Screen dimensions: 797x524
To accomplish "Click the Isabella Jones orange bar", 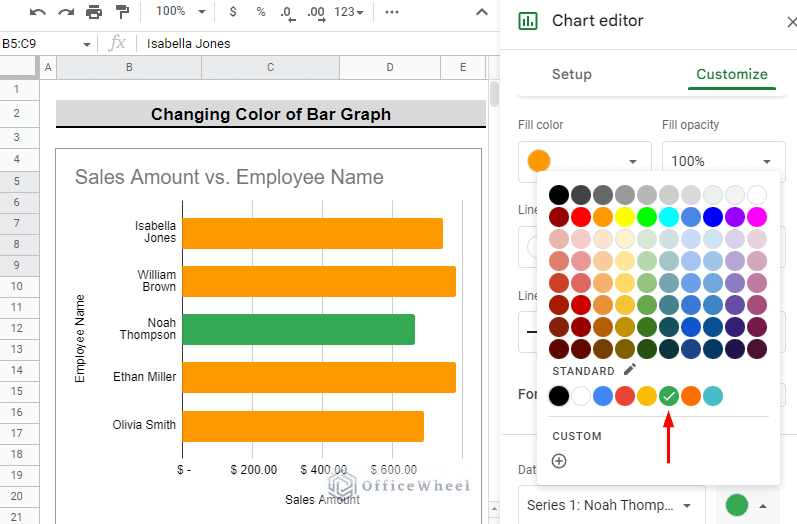I will pyautogui.click(x=313, y=233).
